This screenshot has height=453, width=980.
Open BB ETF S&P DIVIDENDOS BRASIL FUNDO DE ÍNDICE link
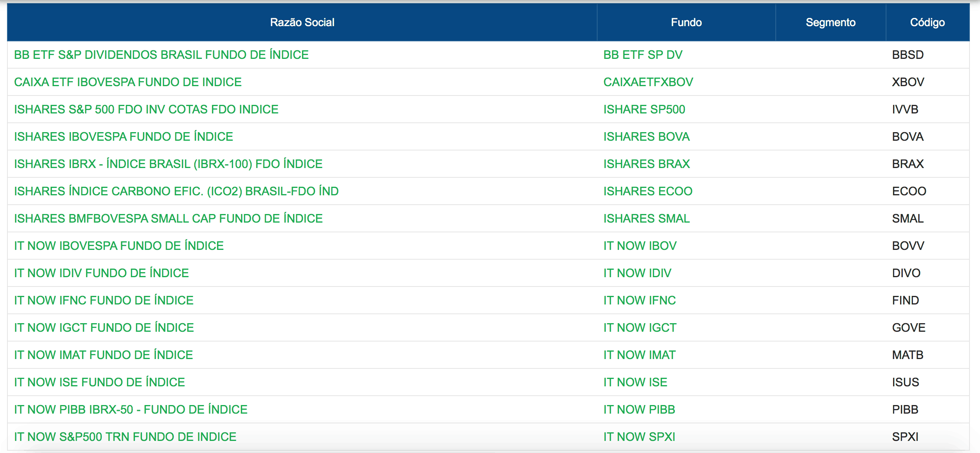tap(161, 55)
